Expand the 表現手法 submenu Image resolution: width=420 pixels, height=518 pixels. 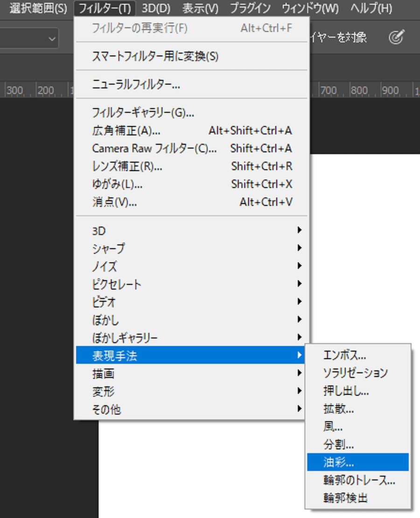click(x=190, y=355)
